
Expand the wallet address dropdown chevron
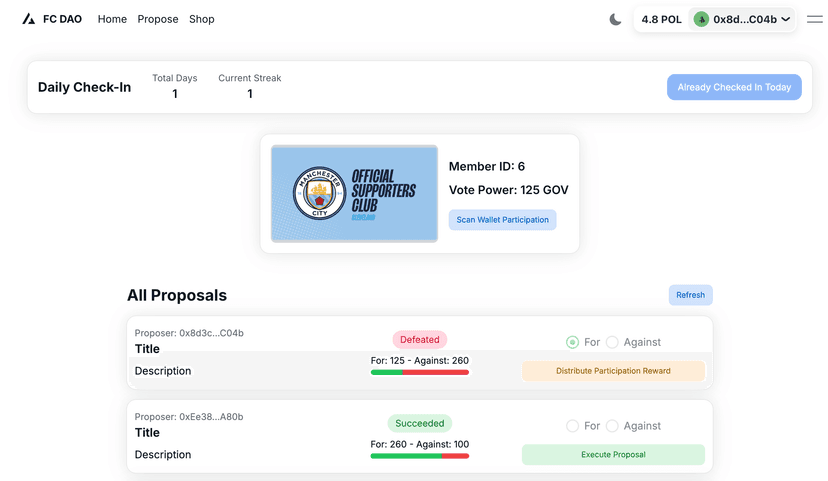click(x=786, y=19)
